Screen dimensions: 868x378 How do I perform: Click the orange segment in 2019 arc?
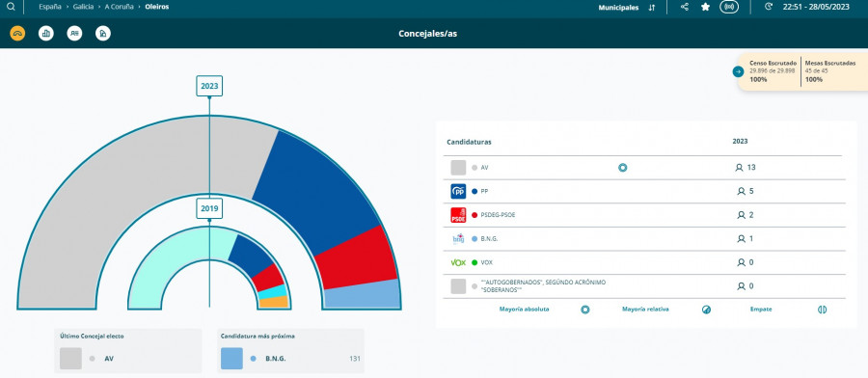click(x=274, y=302)
